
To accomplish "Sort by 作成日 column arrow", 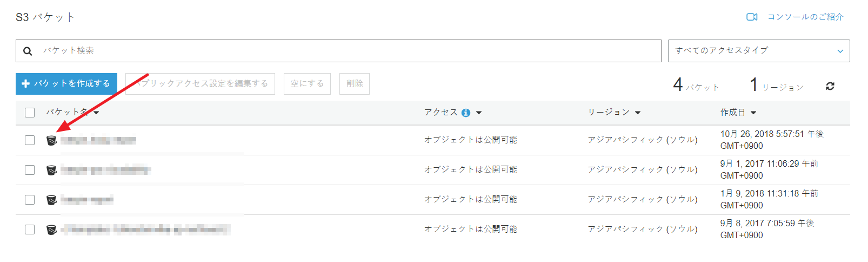I will pos(753,113).
